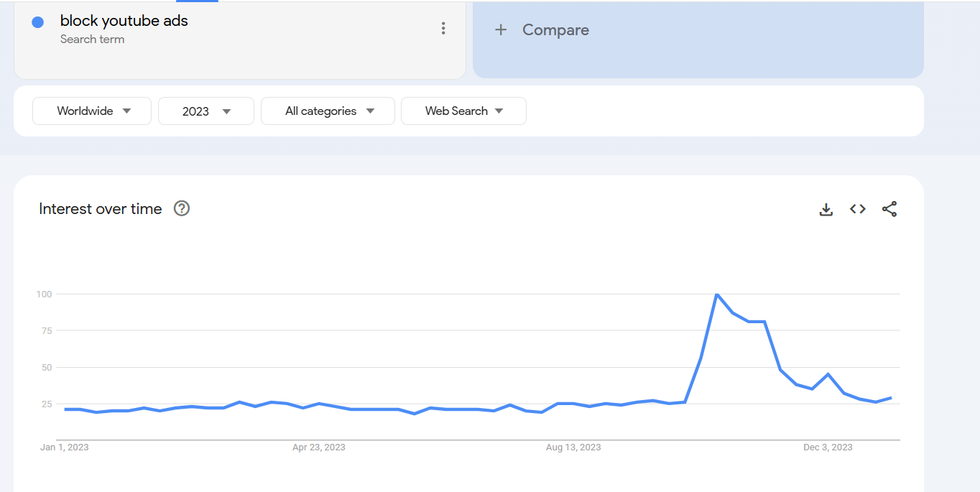980x492 pixels.
Task: Click the Apr 23, 2023 axis label
Action: point(318,447)
